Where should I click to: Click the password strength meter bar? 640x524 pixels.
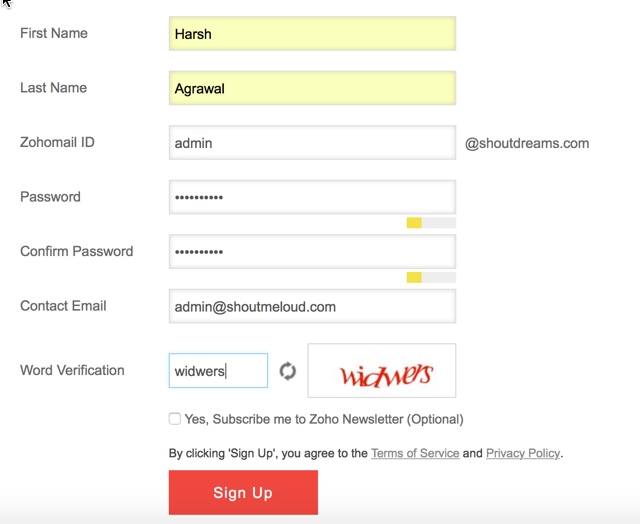click(431, 223)
